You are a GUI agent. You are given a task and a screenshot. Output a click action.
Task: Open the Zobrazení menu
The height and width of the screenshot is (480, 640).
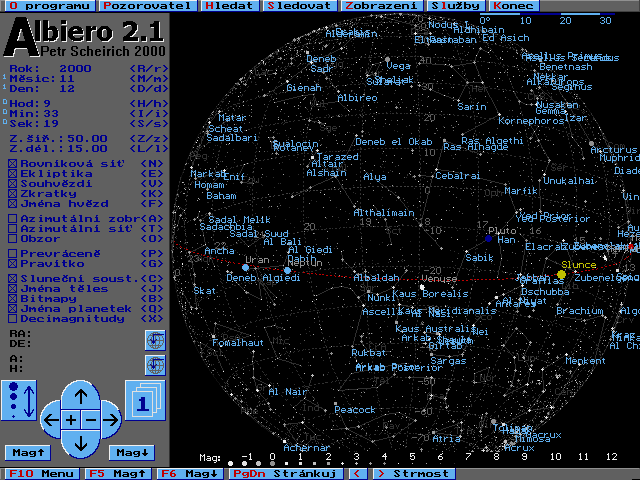click(x=382, y=6)
